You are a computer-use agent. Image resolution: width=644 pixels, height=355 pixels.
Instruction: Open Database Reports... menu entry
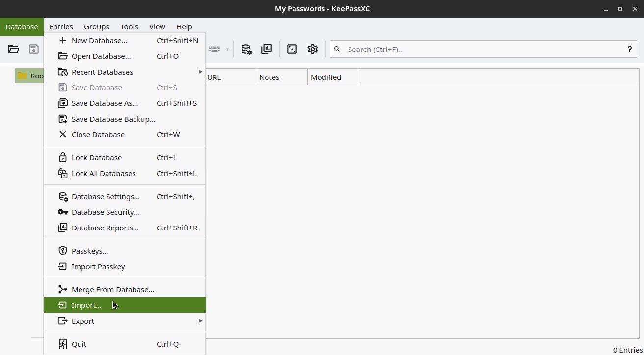point(125,228)
